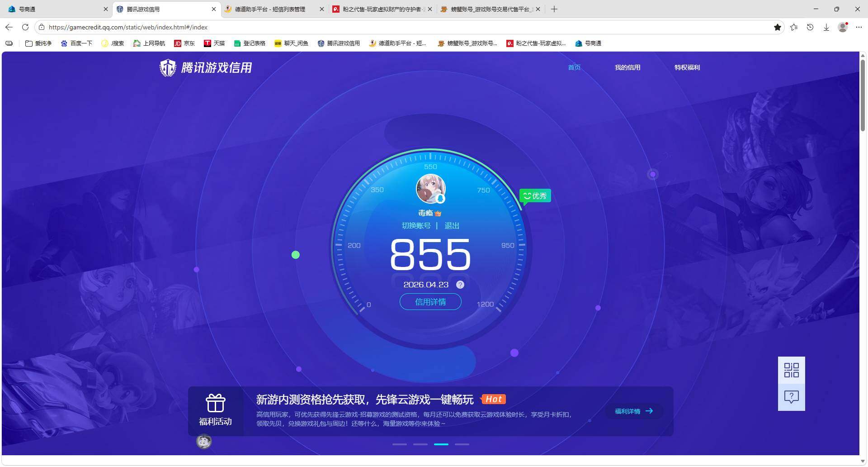The height and width of the screenshot is (467, 868).
Task: Select 我的信用 in the navigation
Action: coord(627,67)
